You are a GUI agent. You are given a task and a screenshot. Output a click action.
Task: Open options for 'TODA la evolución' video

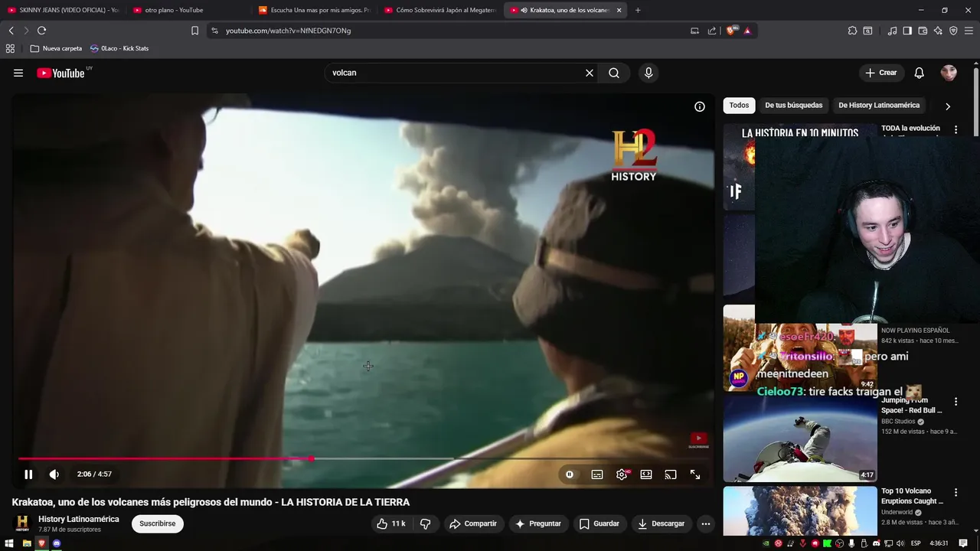click(x=955, y=130)
